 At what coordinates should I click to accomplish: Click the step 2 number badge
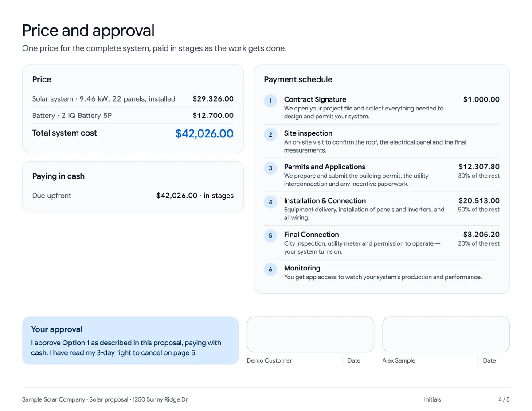point(270,134)
